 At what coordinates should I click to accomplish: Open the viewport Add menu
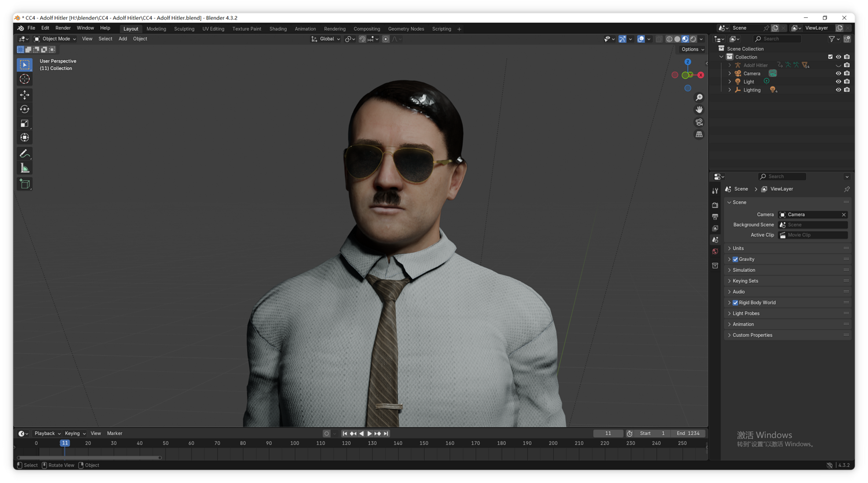(123, 39)
